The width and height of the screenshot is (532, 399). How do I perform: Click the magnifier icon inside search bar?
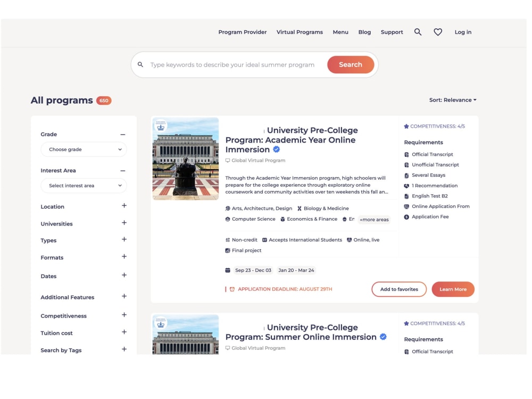[140, 64]
